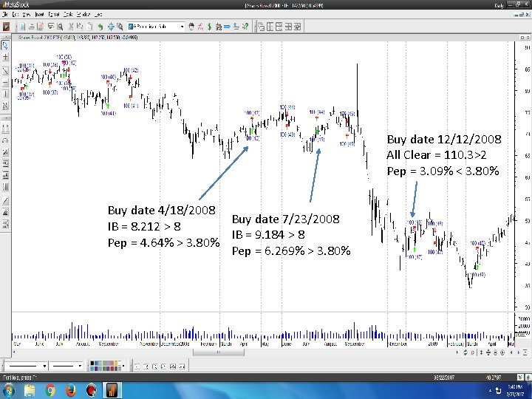Select the Horizontal Line tool

click(x=5, y=83)
